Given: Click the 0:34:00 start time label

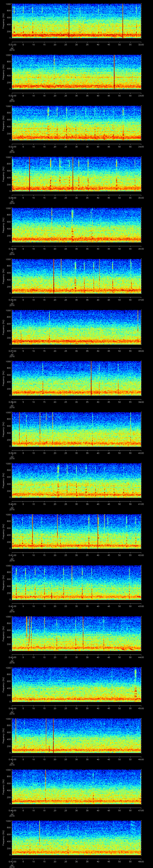Looking at the screenshot, I should 12,197.
